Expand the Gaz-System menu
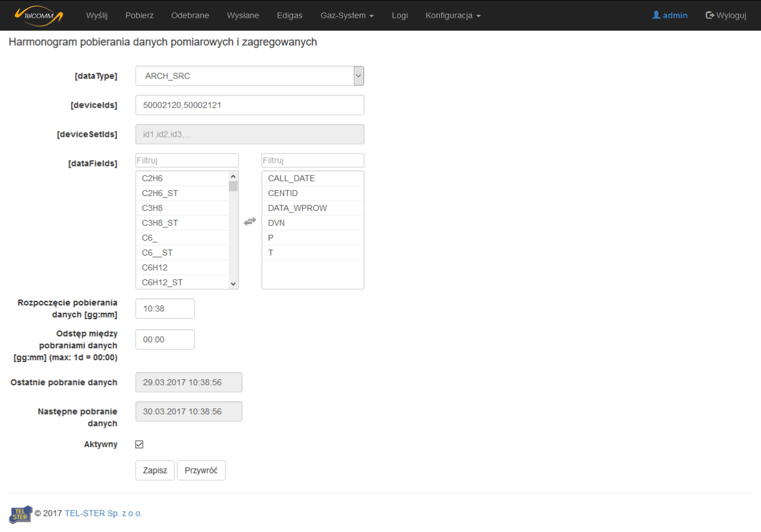Viewport: 761px width, 532px height. tap(347, 15)
